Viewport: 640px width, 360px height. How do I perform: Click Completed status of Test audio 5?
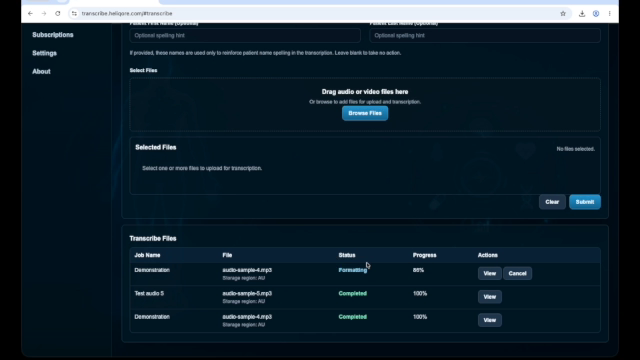tap(353, 293)
